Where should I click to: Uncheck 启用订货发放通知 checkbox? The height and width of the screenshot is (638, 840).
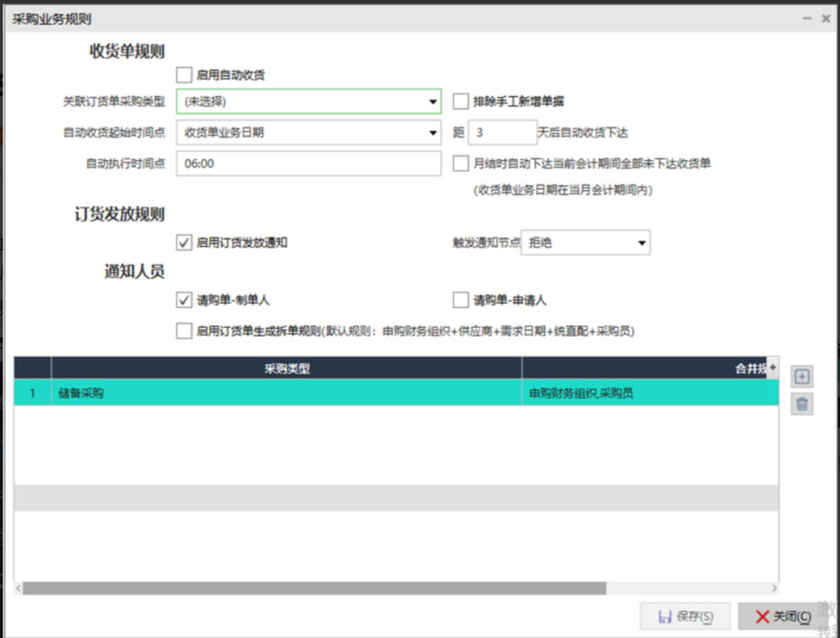(184, 243)
